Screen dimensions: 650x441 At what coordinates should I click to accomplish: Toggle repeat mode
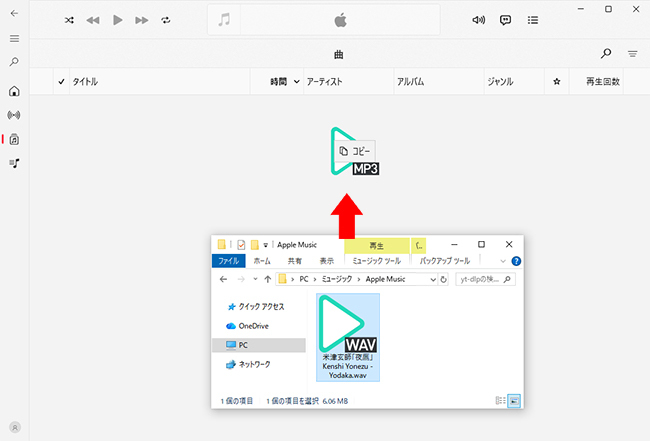coord(166,20)
